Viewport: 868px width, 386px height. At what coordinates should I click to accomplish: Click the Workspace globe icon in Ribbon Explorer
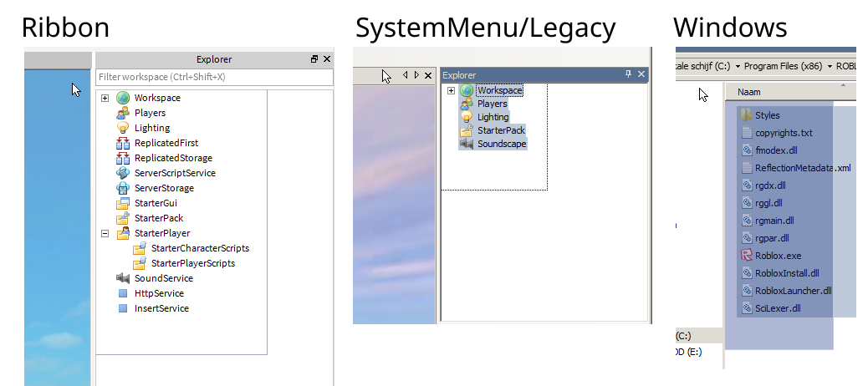pos(123,98)
